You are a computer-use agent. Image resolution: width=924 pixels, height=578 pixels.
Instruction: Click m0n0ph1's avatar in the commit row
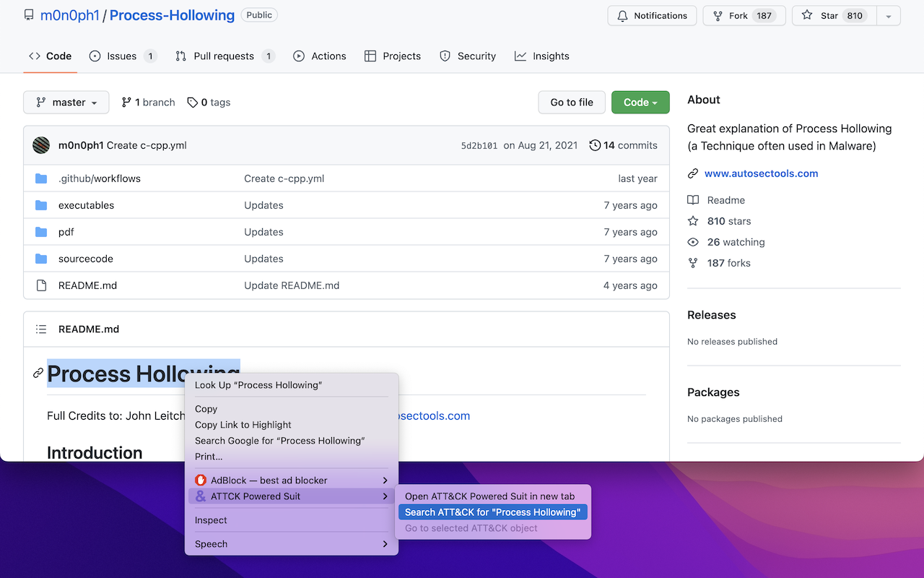coord(41,145)
